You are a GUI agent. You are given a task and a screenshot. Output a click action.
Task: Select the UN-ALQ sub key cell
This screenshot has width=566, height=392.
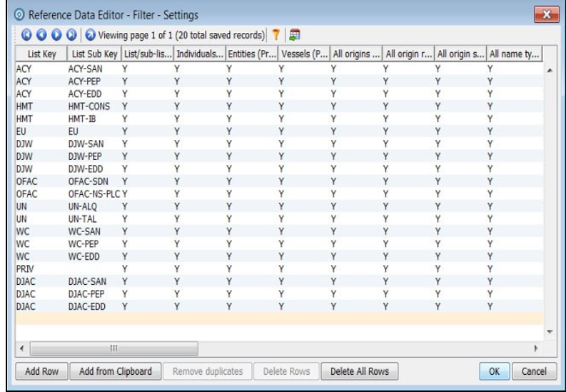[94, 206]
